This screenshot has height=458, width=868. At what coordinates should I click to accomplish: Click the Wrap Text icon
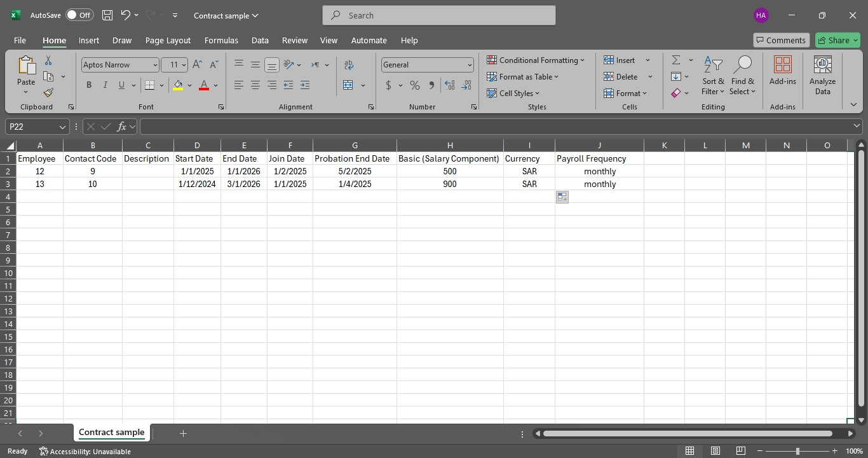click(349, 65)
